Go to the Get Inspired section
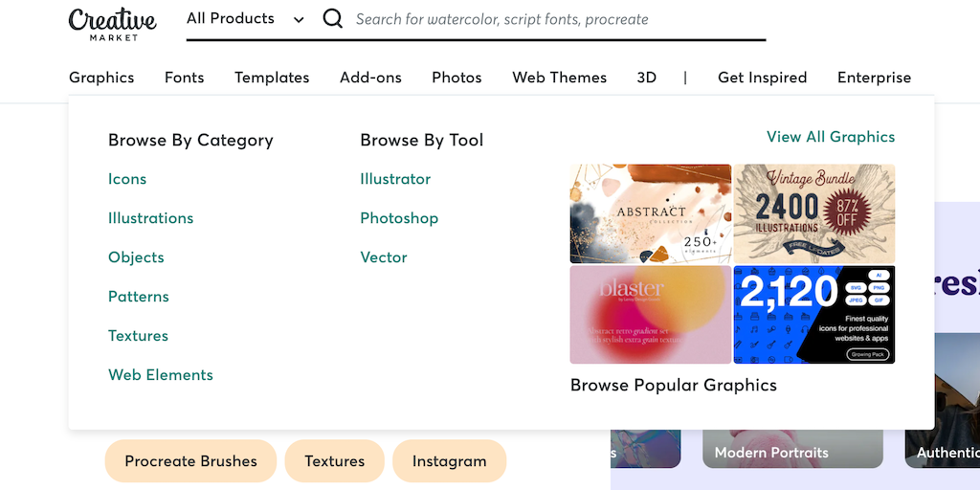This screenshot has height=490, width=980. pos(762,78)
